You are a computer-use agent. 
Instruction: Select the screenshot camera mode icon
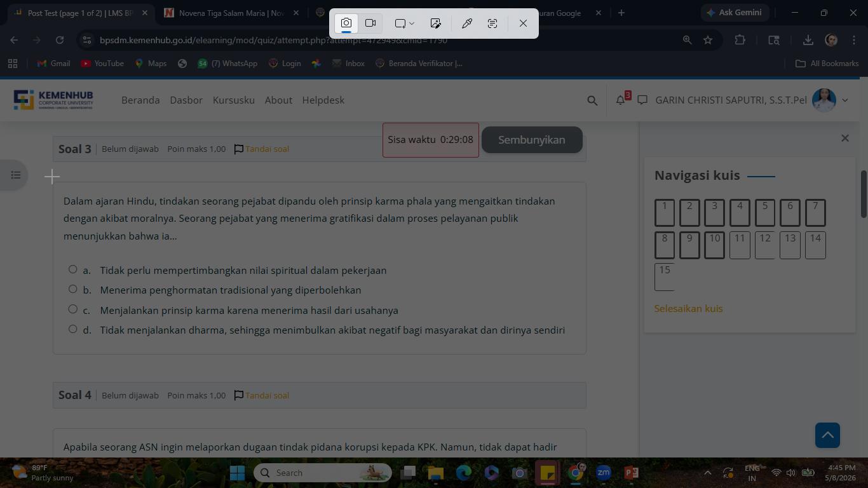tap(346, 23)
